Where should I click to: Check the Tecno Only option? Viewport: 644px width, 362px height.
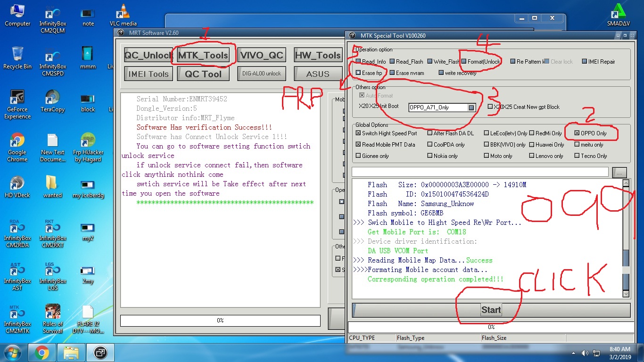[591, 156]
